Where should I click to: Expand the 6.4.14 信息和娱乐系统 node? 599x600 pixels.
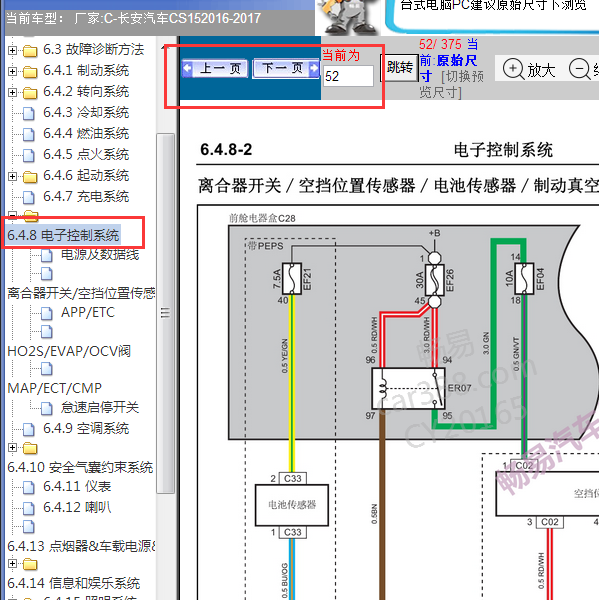tap(12, 563)
